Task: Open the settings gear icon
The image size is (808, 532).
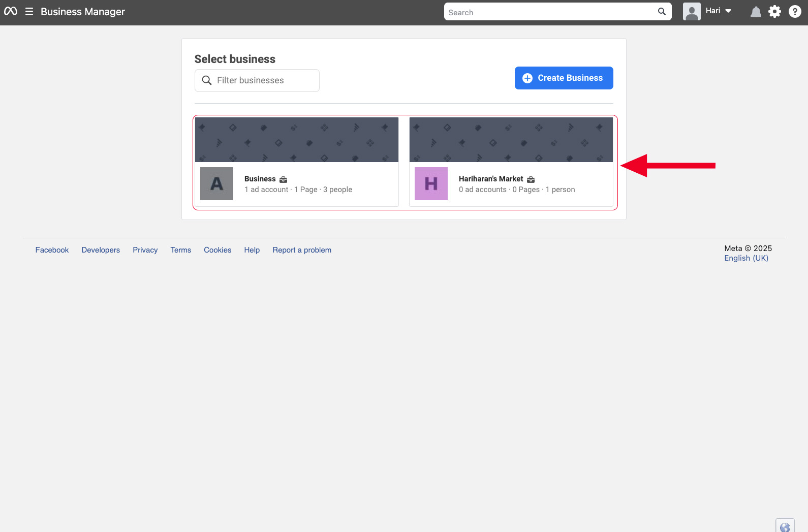Action: click(774, 12)
